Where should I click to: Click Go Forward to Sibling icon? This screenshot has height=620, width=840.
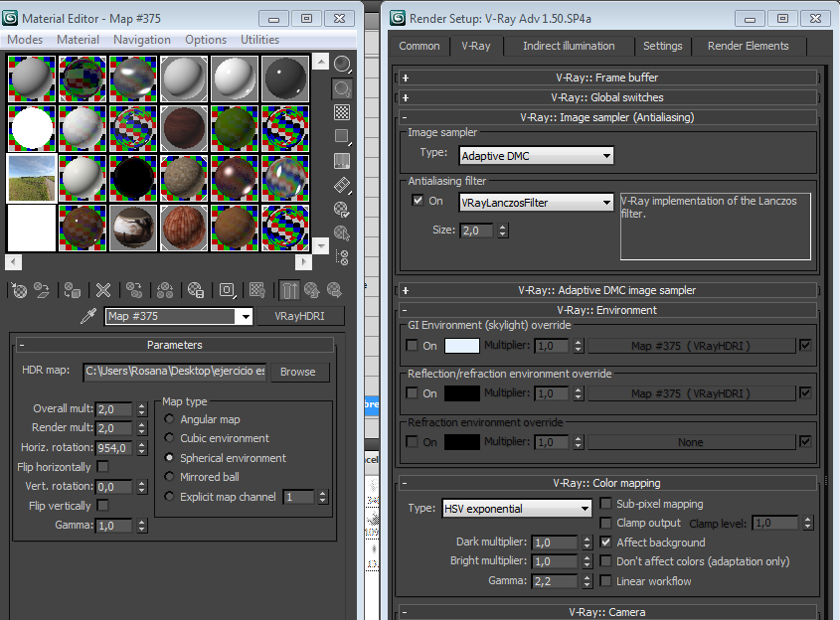pyautogui.click(x=334, y=291)
